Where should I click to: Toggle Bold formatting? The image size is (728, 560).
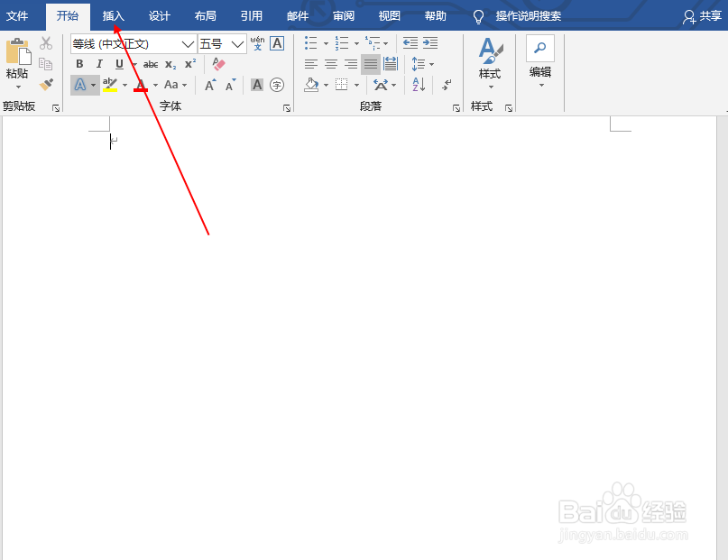[x=79, y=64]
